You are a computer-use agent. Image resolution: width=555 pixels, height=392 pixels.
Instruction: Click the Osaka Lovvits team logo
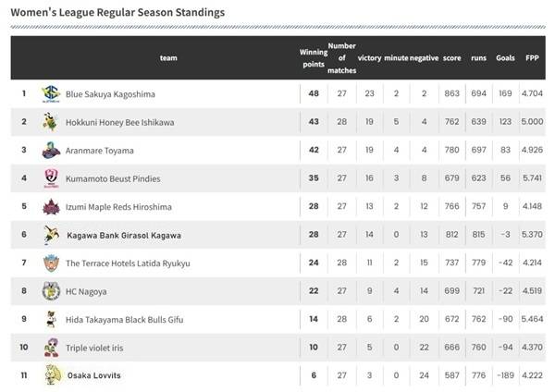tap(50, 375)
